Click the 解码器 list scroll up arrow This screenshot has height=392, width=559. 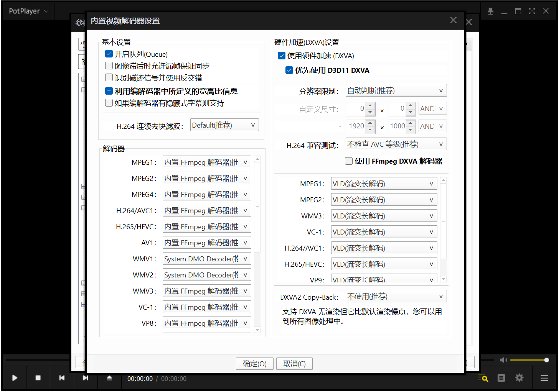pyautogui.click(x=257, y=159)
